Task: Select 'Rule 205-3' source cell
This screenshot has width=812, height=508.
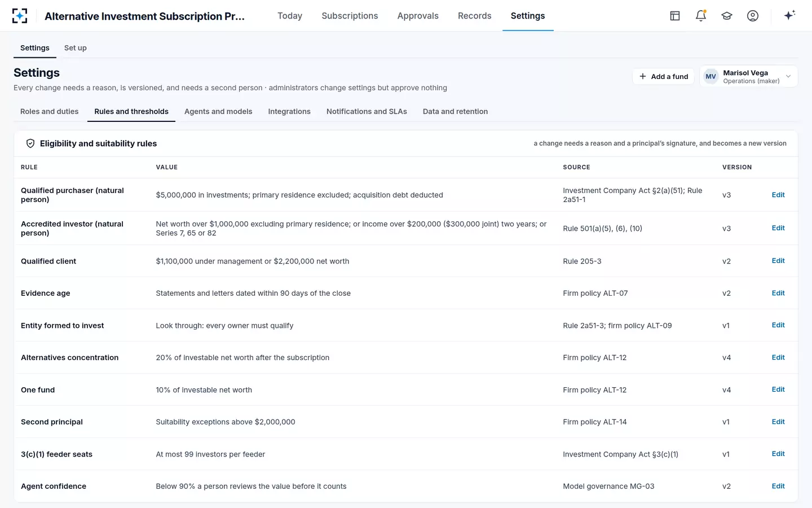Action: pyautogui.click(x=582, y=261)
